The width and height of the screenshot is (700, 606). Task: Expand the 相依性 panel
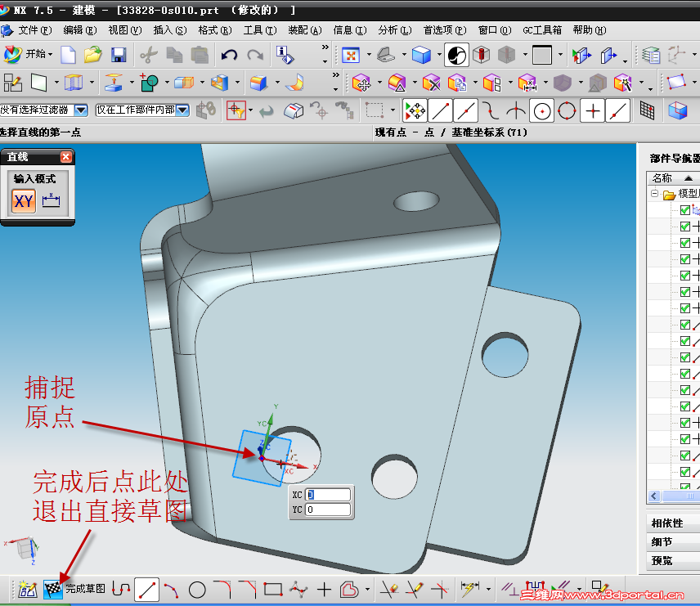(x=673, y=523)
